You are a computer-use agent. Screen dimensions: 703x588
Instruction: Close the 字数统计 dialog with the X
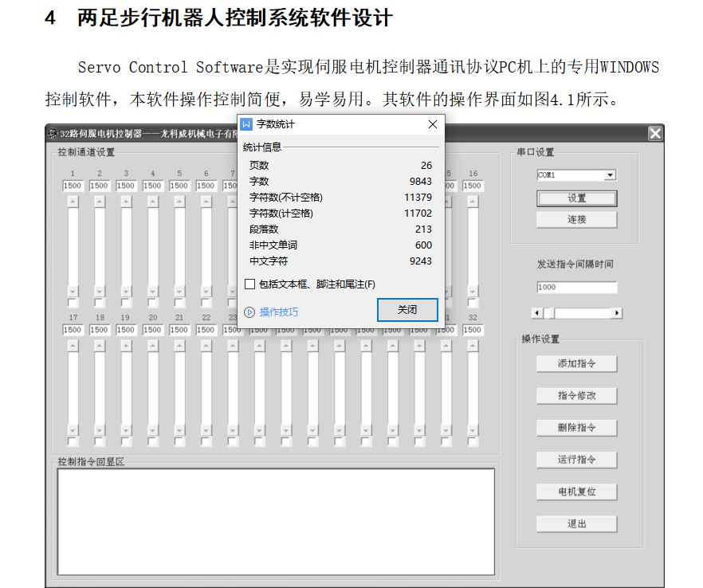click(x=433, y=124)
